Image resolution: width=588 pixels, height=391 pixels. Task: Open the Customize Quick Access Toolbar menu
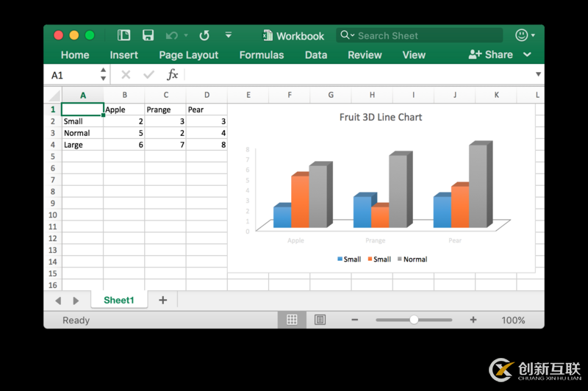(228, 35)
